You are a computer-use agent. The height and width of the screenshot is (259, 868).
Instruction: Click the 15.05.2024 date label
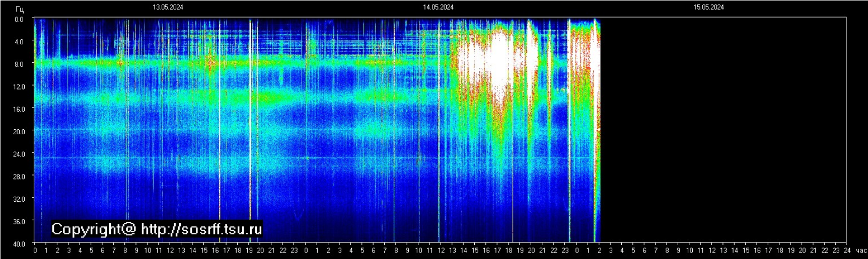708,7
